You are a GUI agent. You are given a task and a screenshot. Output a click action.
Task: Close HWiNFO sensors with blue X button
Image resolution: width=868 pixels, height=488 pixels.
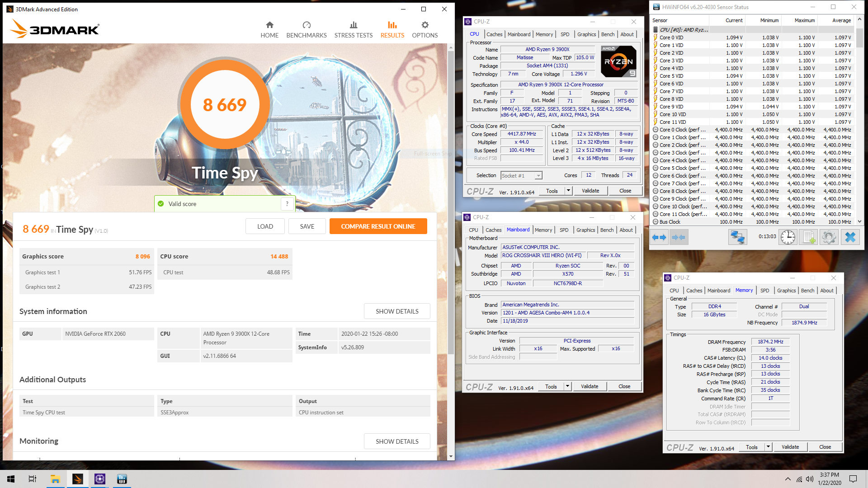click(850, 237)
